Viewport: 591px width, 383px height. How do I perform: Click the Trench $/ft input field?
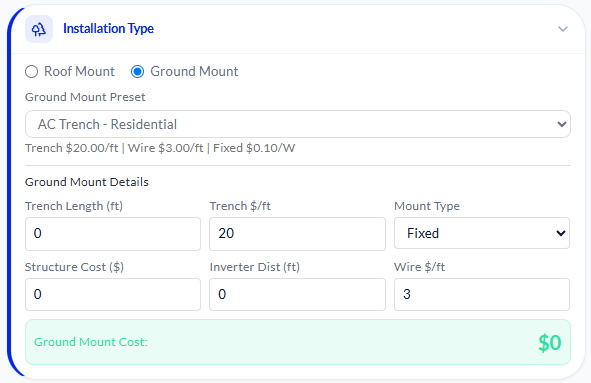click(297, 234)
